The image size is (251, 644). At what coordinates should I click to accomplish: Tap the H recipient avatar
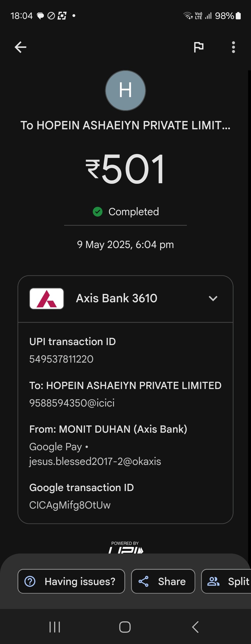[125, 90]
